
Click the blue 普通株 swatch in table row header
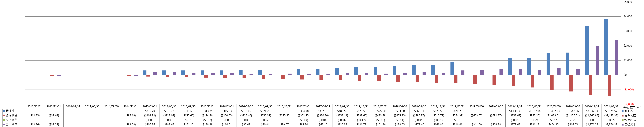pos(4,111)
